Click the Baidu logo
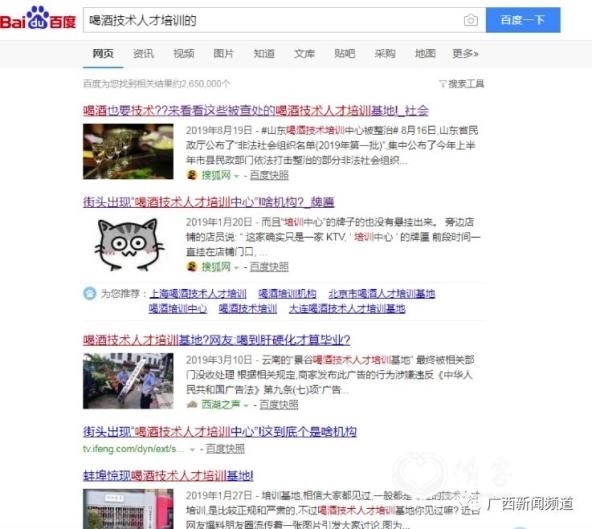 click(38, 18)
